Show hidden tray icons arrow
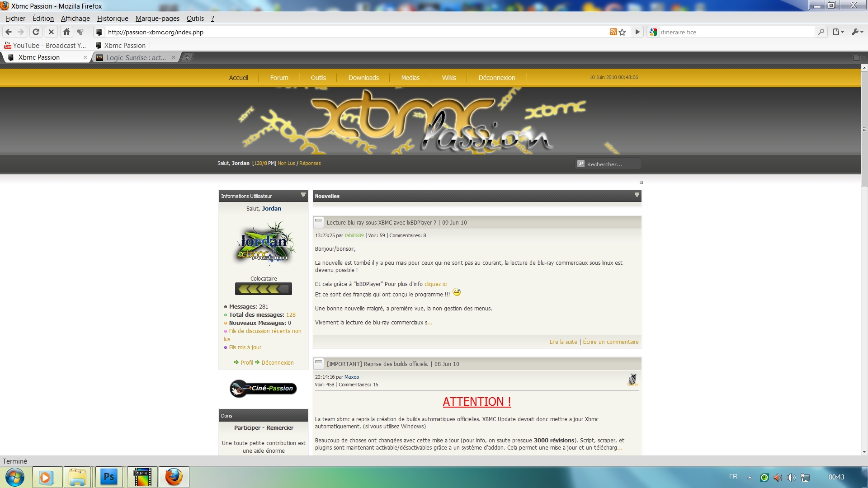Viewport: 868px width, 488px height. pyautogui.click(x=750, y=477)
